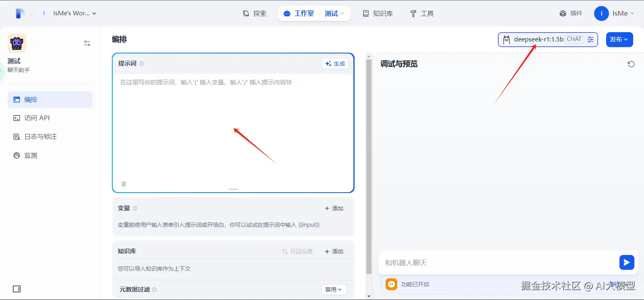Click the scrollbar down arrow
Screen dimensions: 644x300
[369, 296]
